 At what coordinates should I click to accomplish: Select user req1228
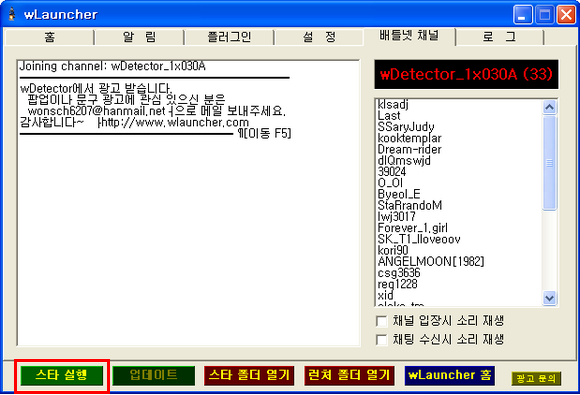point(397,284)
